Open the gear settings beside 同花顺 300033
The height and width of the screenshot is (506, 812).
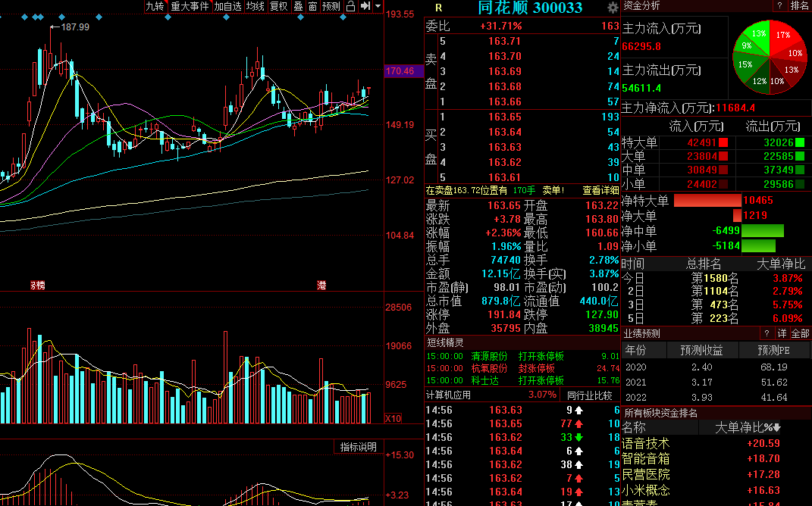(x=613, y=8)
